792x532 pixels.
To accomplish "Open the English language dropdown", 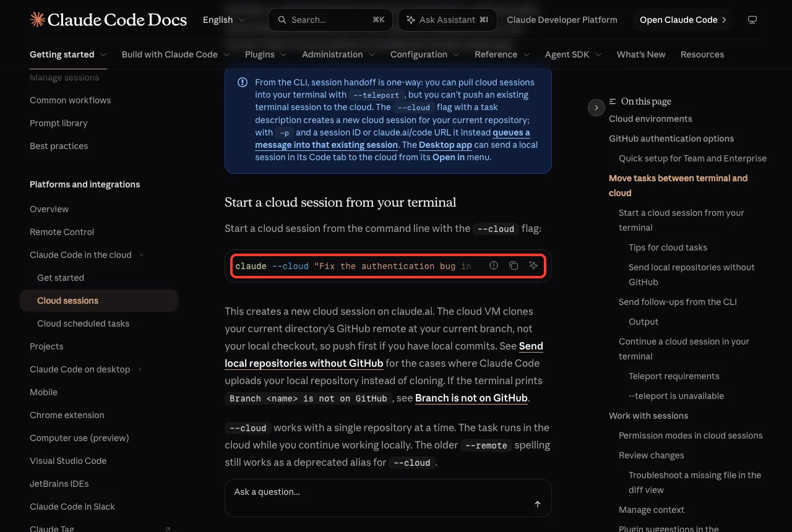I will point(224,20).
